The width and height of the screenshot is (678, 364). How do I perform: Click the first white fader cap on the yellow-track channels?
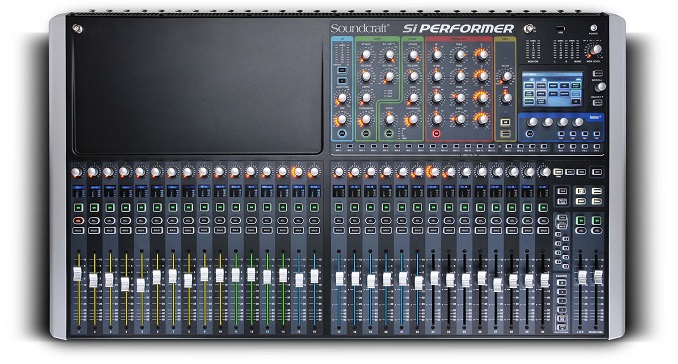77,274
